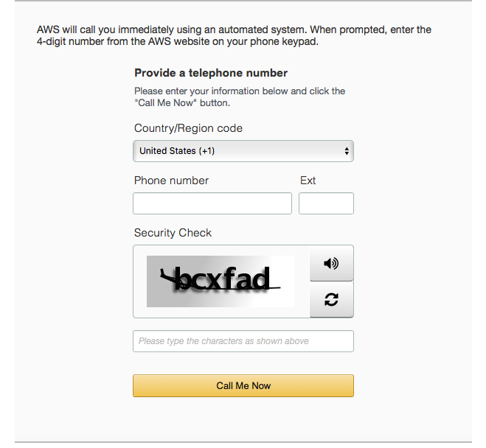486x448 pixels.
Task: Click the bcxfad captcha image
Action: [221, 281]
